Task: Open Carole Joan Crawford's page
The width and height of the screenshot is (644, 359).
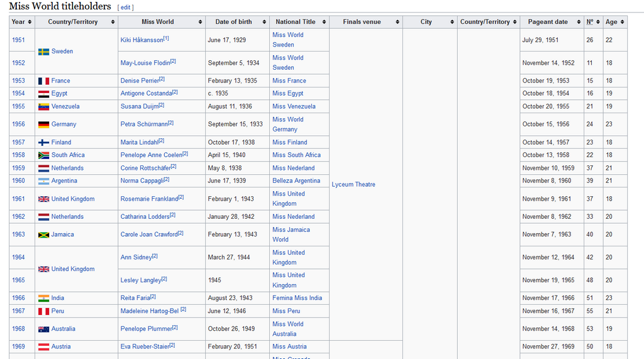Action: [x=149, y=234]
